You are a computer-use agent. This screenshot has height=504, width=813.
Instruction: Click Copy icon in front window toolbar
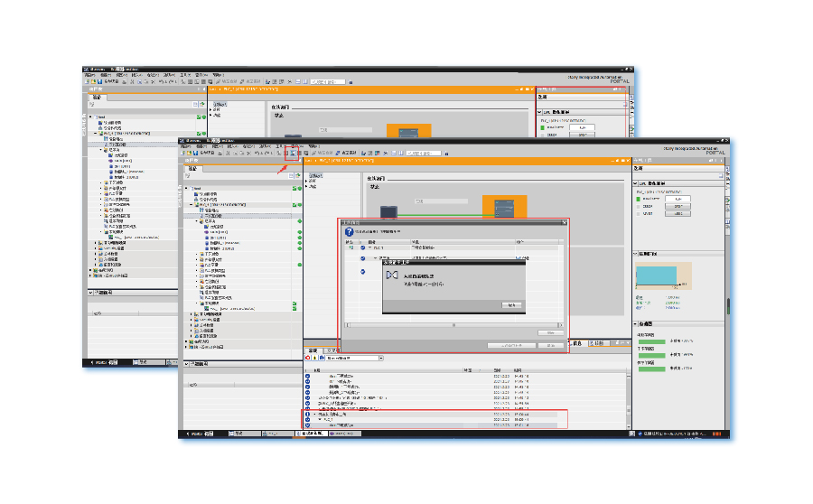[235, 154]
